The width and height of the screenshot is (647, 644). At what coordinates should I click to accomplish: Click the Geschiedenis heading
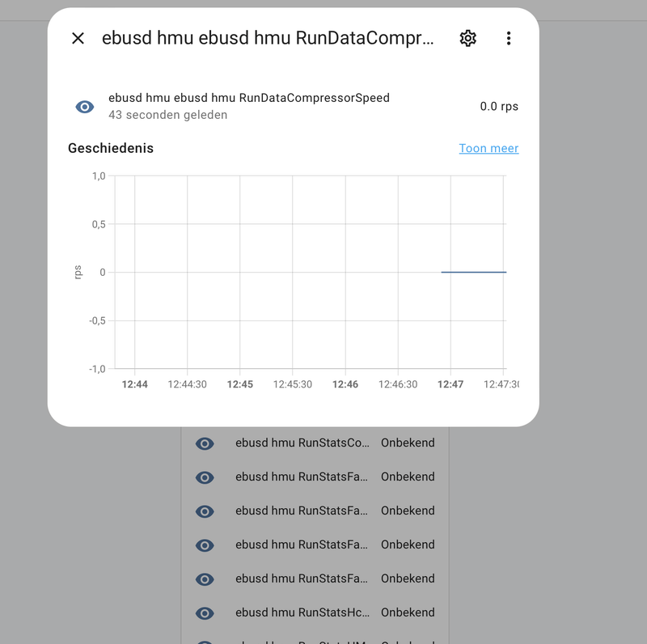[111, 148]
